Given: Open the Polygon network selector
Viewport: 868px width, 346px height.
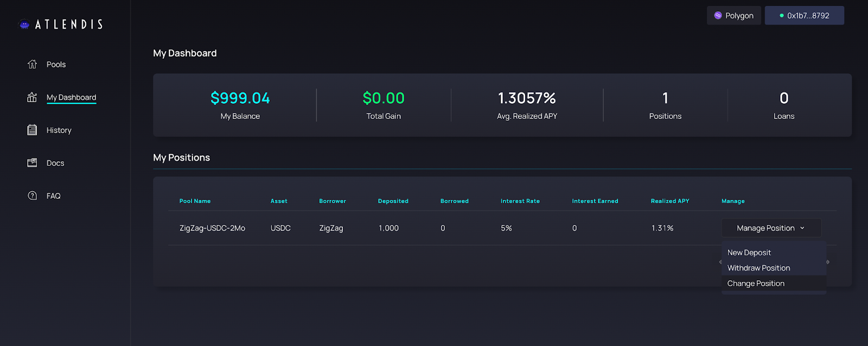Looking at the screenshot, I should pyautogui.click(x=733, y=16).
